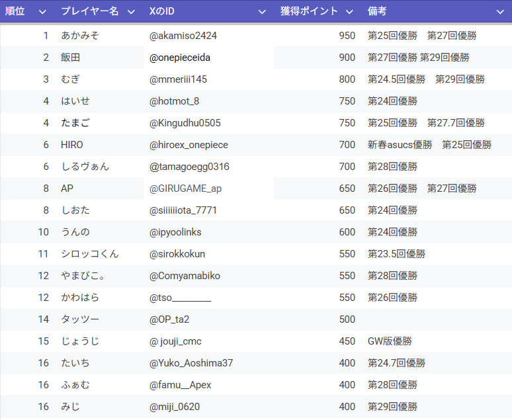Click the note 新春asucs優勝 第25回優勝
This screenshot has width=512, height=420.
click(429, 145)
